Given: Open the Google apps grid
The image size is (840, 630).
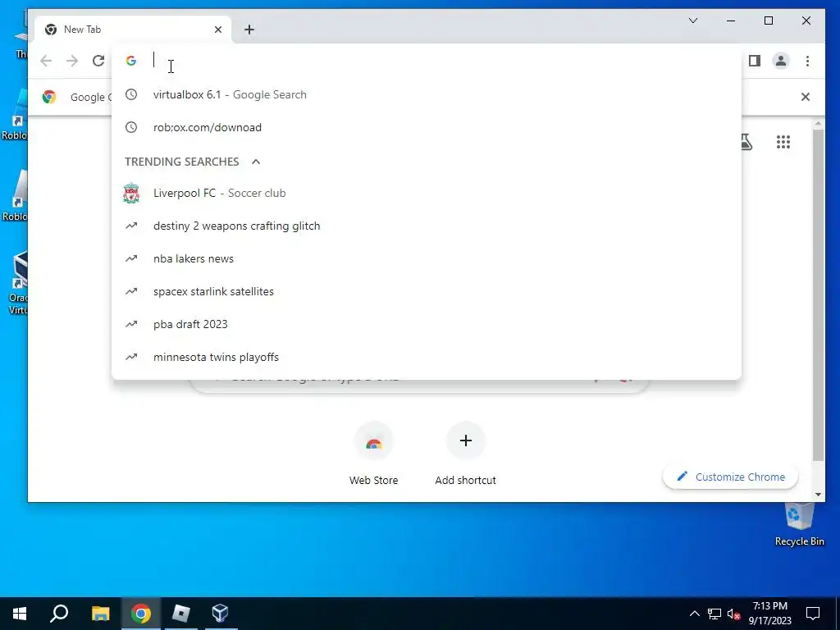Looking at the screenshot, I should 783,142.
